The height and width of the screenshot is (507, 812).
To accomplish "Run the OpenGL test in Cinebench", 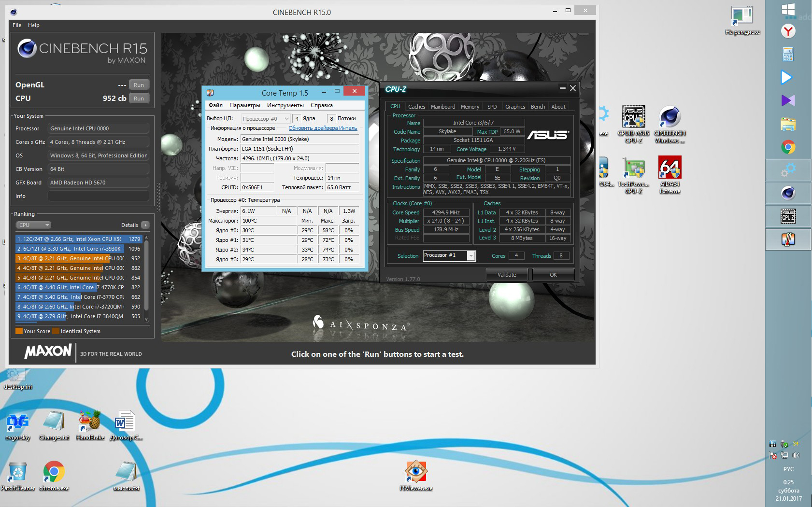I will coord(139,85).
